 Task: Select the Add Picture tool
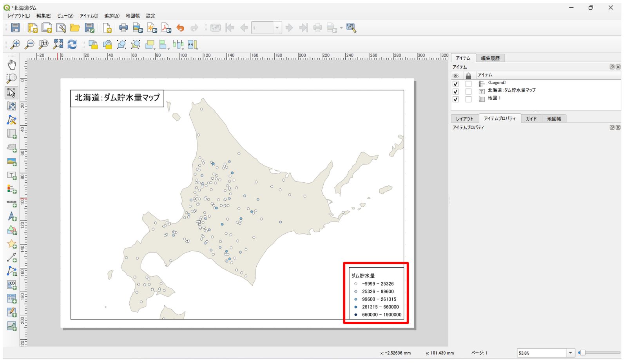tap(12, 162)
